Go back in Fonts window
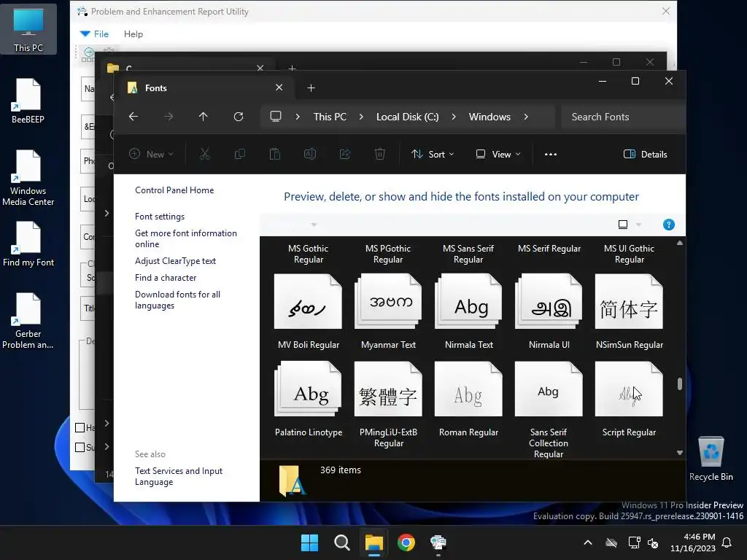Screen dimensions: 747x560 click(x=133, y=117)
